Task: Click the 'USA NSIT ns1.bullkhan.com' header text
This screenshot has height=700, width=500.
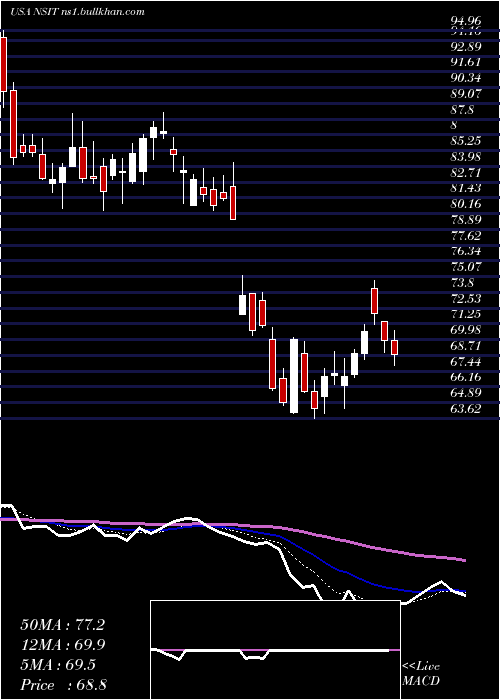Action: (78, 12)
